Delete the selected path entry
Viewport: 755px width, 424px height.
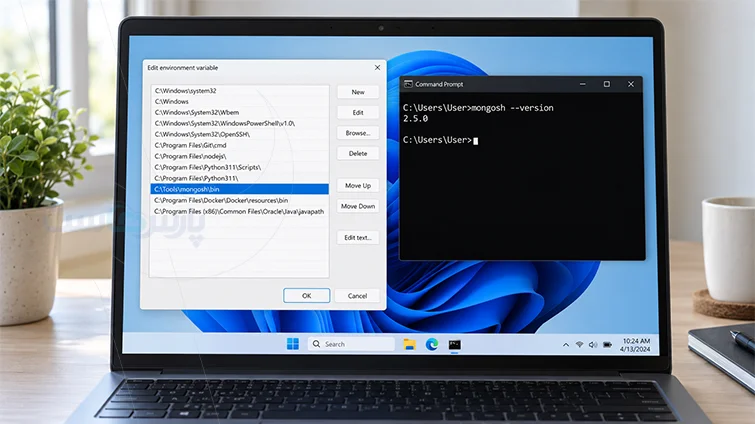pos(358,154)
